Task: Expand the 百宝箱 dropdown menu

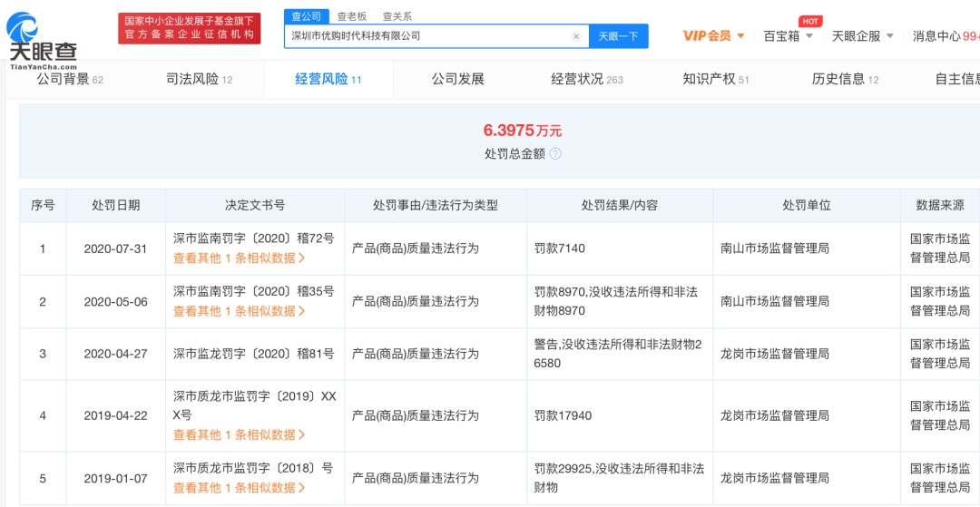Action: tap(789, 35)
